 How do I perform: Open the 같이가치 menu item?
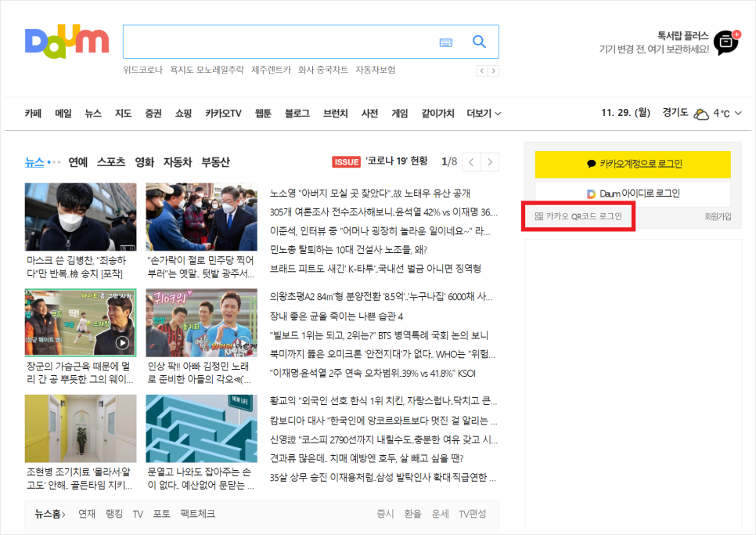point(437,114)
